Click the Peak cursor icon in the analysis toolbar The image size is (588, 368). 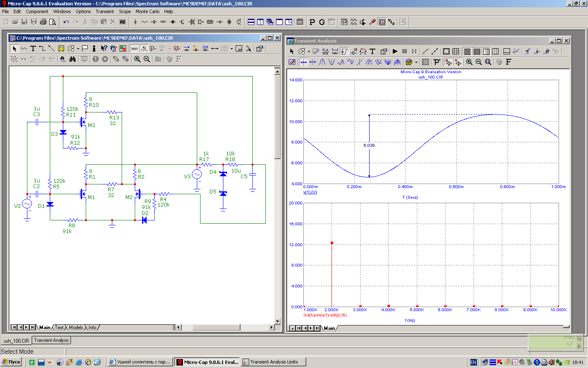[322, 62]
